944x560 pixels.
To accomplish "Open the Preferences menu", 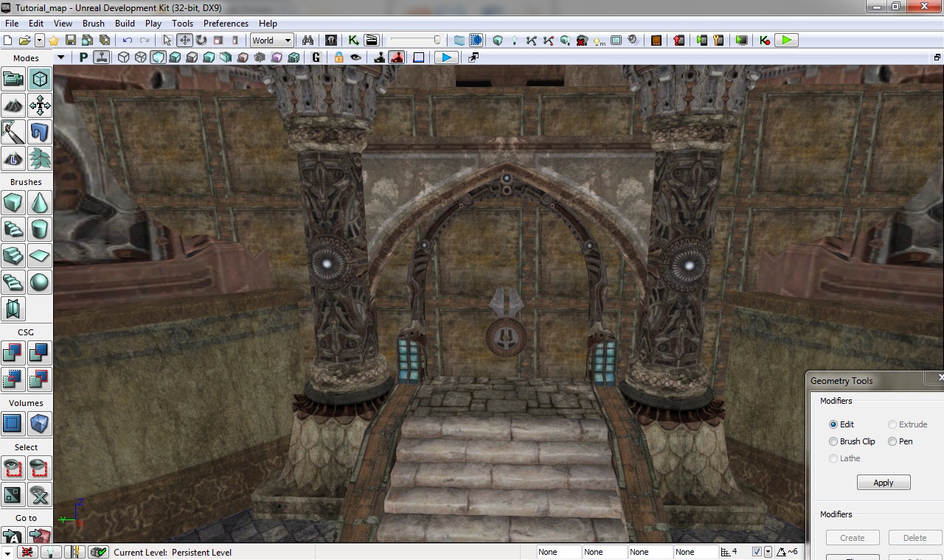I will pos(226,24).
